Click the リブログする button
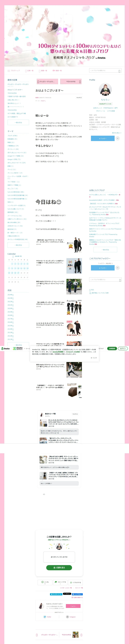 click(75, 582)
